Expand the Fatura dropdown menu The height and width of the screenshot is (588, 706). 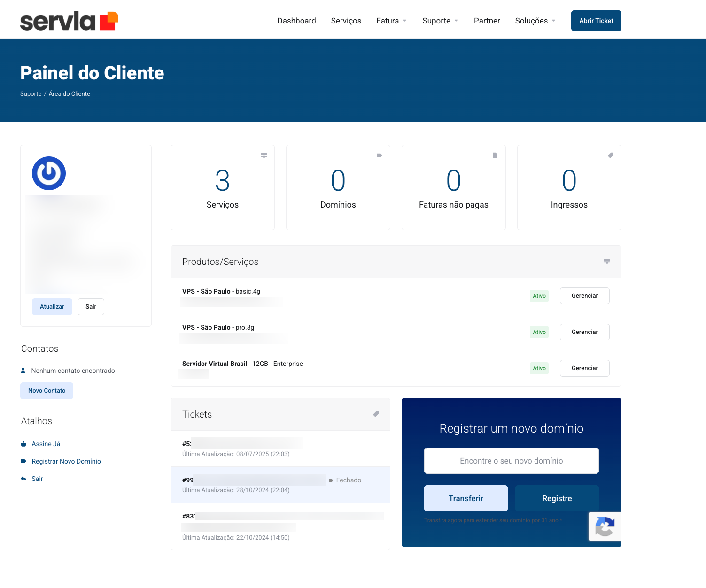pyautogui.click(x=391, y=21)
